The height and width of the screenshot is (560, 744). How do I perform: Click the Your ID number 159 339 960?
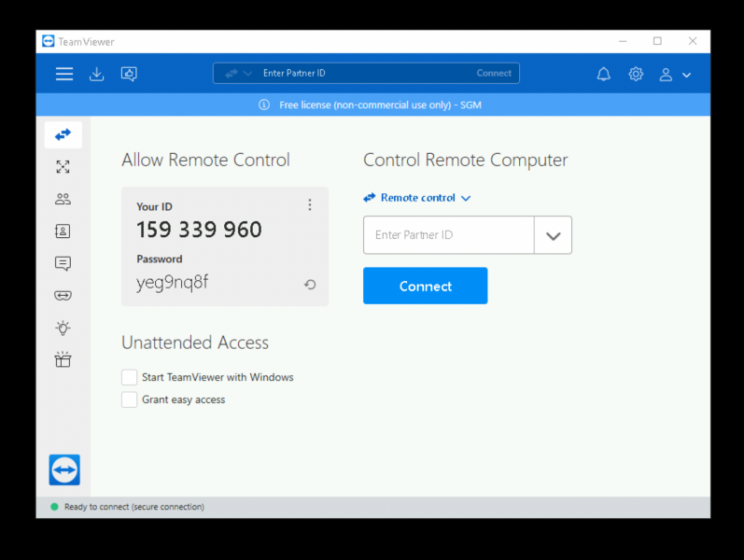click(199, 230)
